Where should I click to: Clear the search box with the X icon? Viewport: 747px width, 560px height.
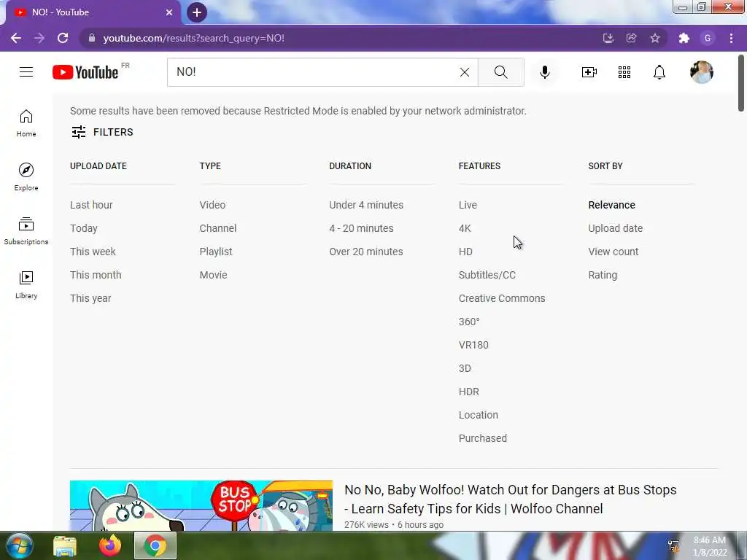click(465, 72)
